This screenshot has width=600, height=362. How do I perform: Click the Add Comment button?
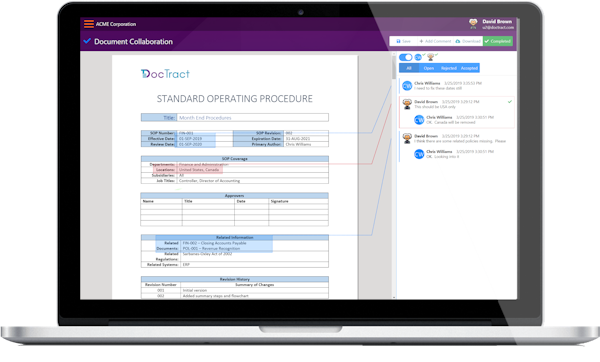tap(435, 41)
